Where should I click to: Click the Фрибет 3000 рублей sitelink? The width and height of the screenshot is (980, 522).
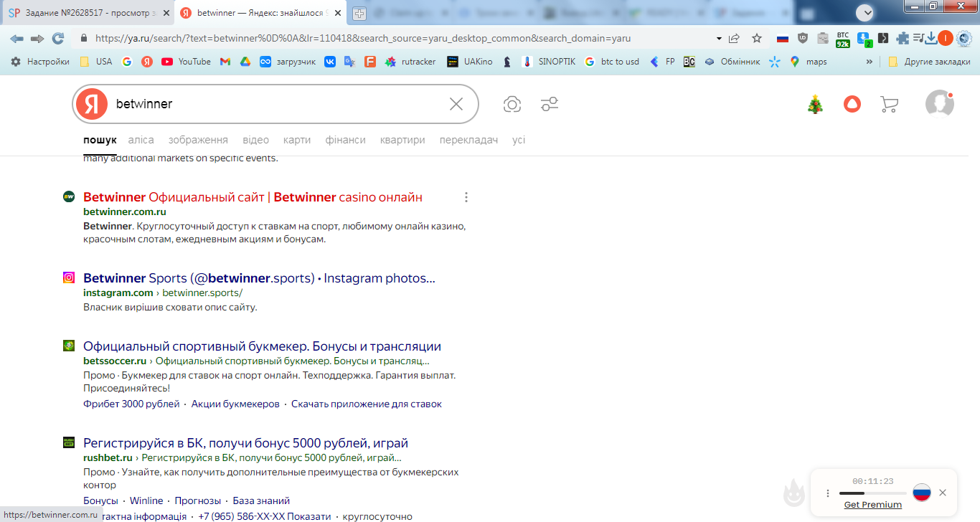[131, 404]
